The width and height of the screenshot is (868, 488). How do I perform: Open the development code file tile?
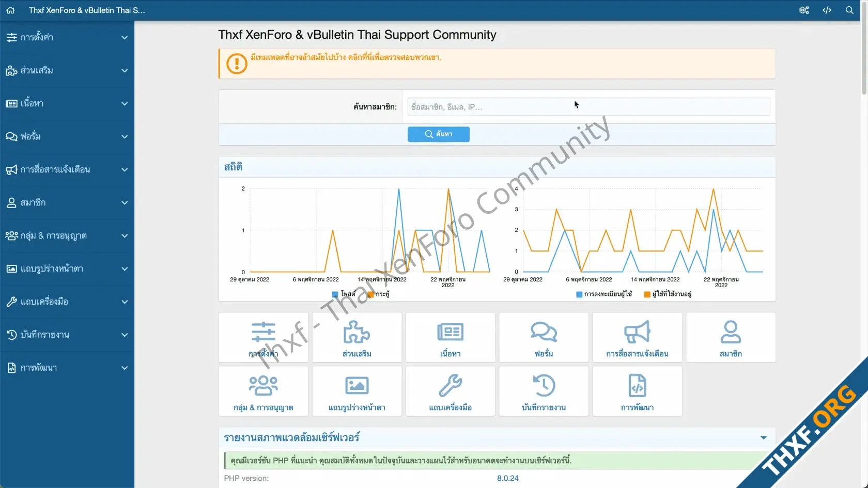coord(637,391)
